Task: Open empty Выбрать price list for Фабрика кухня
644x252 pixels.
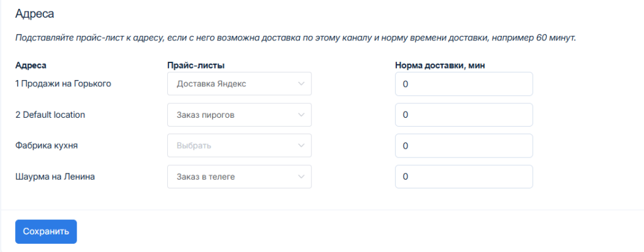Action: coord(233,146)
